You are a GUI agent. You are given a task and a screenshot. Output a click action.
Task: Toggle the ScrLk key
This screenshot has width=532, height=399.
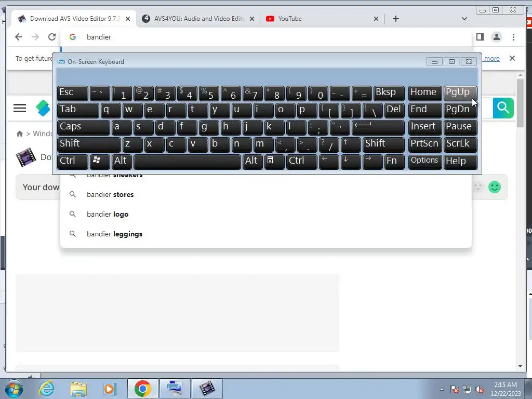[460, 144]
